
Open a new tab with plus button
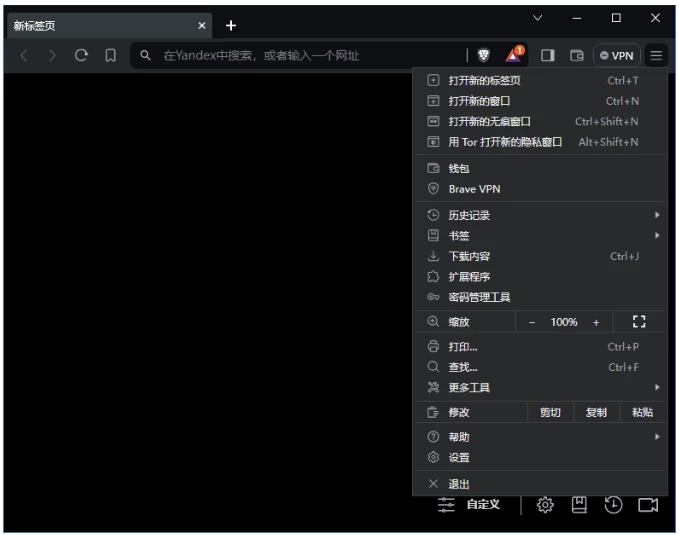pyautogui.click(x=231, y=25)
